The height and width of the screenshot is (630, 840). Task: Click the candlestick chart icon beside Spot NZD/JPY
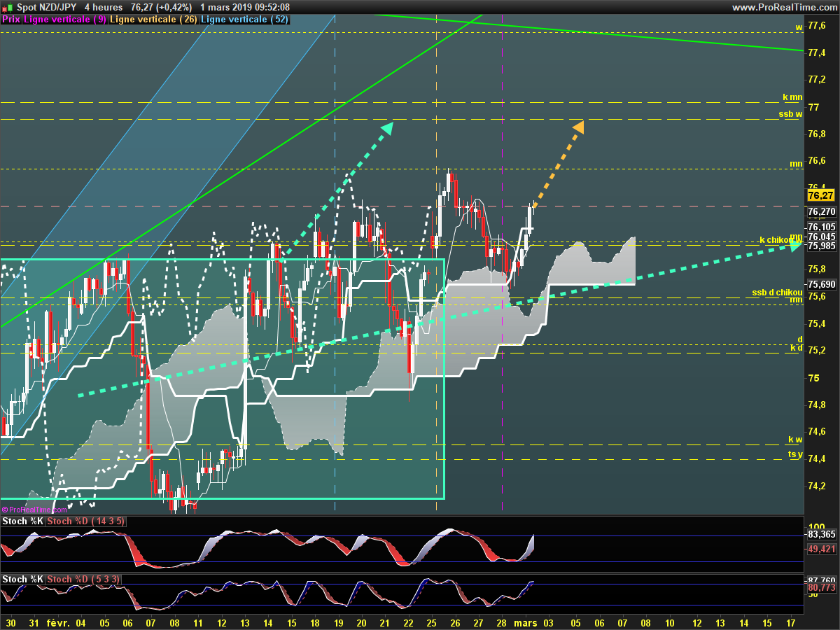[x=7, y=8]
